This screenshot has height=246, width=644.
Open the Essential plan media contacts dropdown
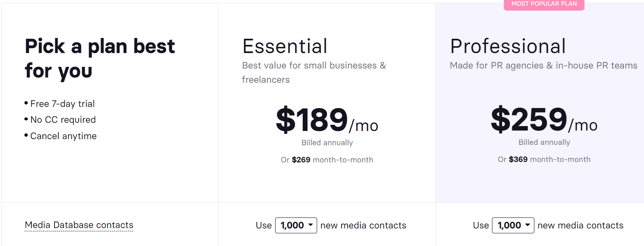point(296,225)
